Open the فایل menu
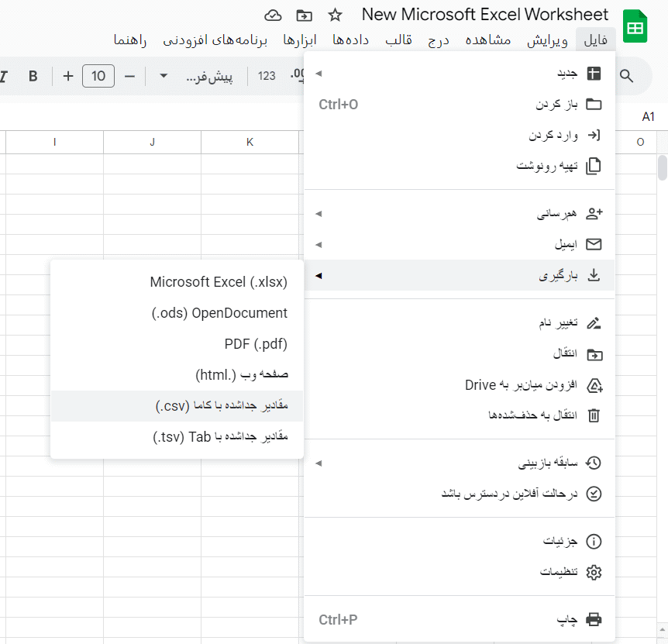668x644 pixels. [596, 40]
